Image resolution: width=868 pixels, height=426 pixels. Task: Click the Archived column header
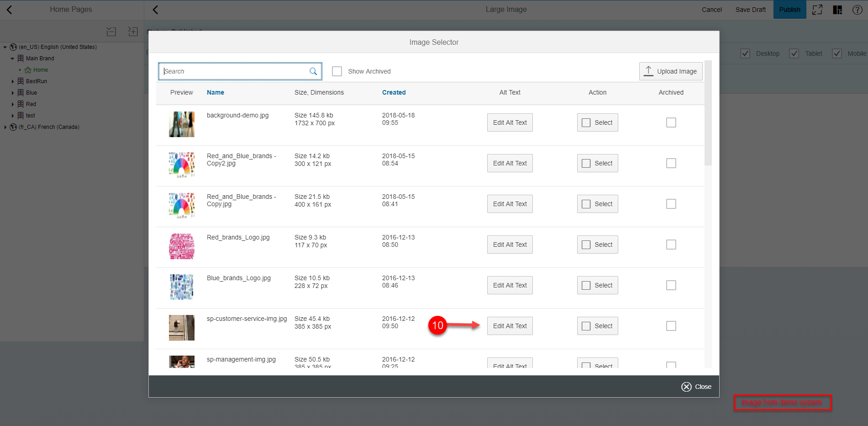pos(671,92)
